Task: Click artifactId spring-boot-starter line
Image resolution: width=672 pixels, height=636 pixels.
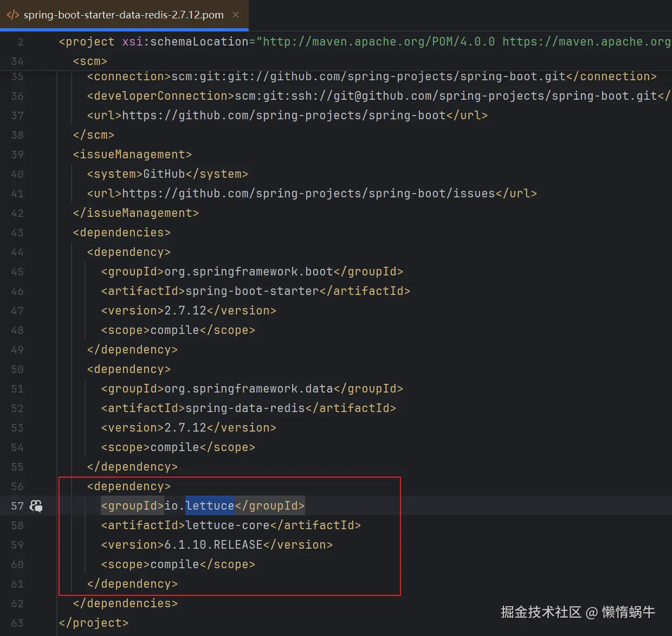Action: click(x=256, y=291)
